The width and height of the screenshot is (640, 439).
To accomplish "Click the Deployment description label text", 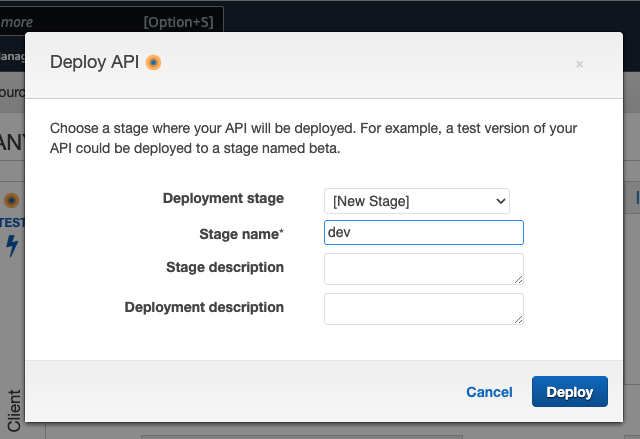I will [204, 307].
